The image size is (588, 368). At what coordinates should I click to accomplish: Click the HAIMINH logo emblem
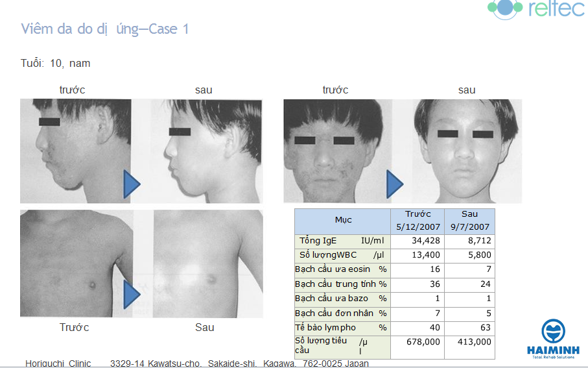(x=553, y=331)
